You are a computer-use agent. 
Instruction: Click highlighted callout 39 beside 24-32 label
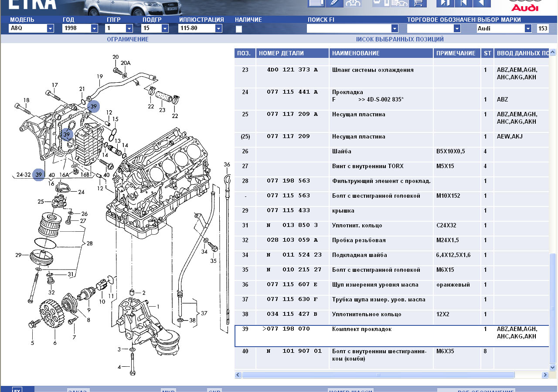(x=39, y=175)
